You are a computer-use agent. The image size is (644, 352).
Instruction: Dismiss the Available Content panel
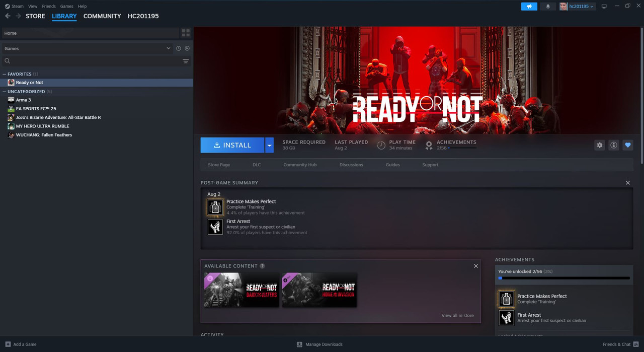[476, 266]
